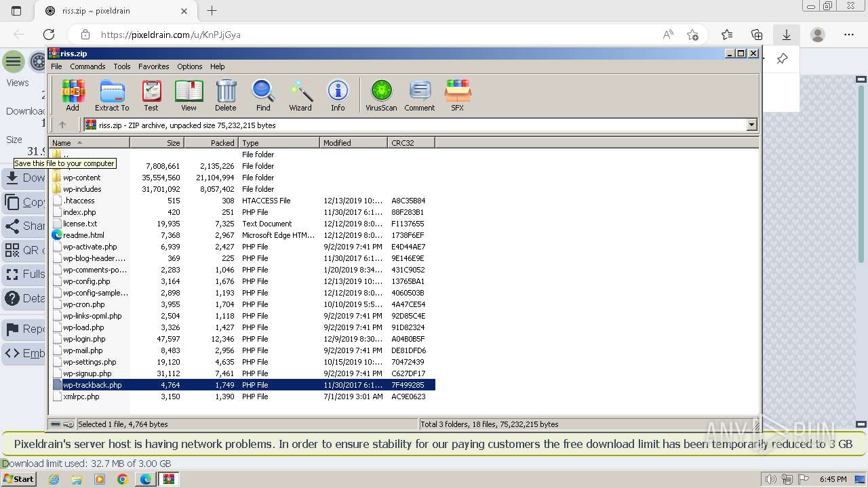Open a new browser tab
The width and height of the screenshot is (868, 488).
click(x=212, y=11)
